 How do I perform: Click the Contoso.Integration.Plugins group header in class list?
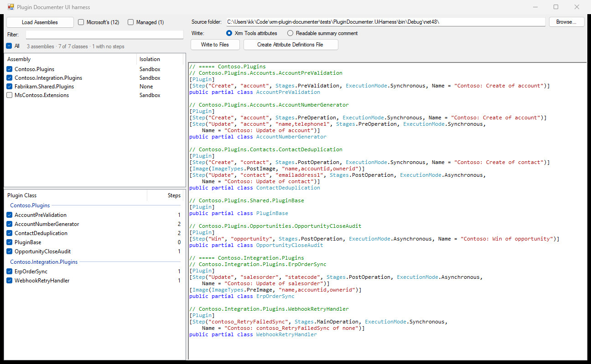44,262
